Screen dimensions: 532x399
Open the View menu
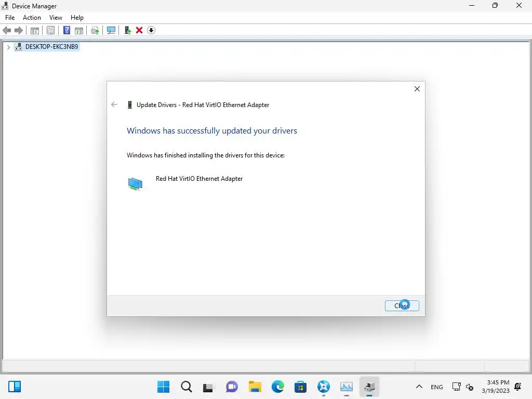click(x=56, y=18)
